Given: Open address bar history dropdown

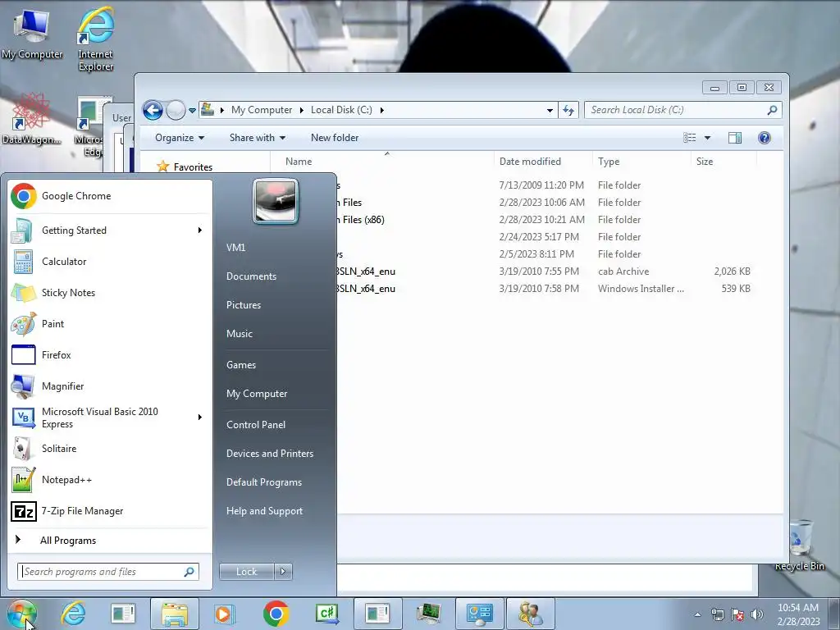Looking at the screenshot, I should point(550,111).
